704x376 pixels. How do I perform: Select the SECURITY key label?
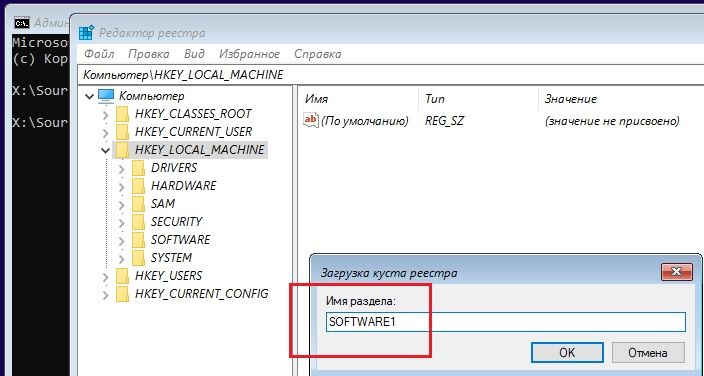pos(176,222)
